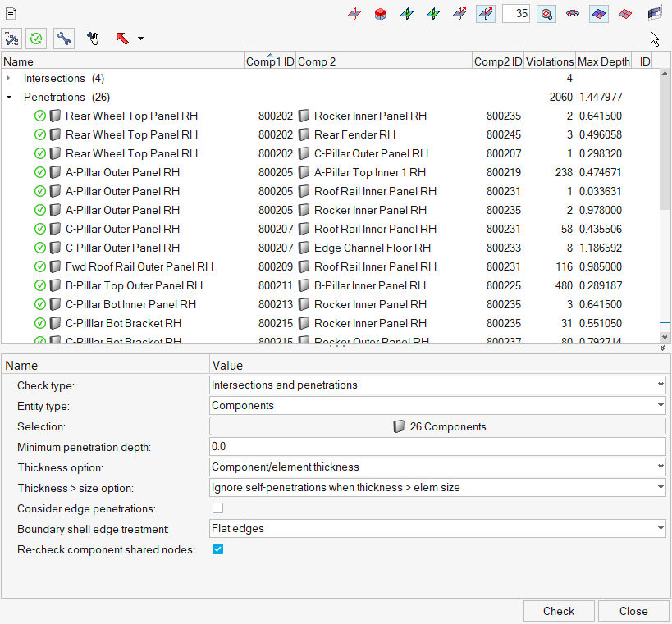The image size is (672, 624).
Task: Click the document report icon at top left
Action: coord(11,14)
